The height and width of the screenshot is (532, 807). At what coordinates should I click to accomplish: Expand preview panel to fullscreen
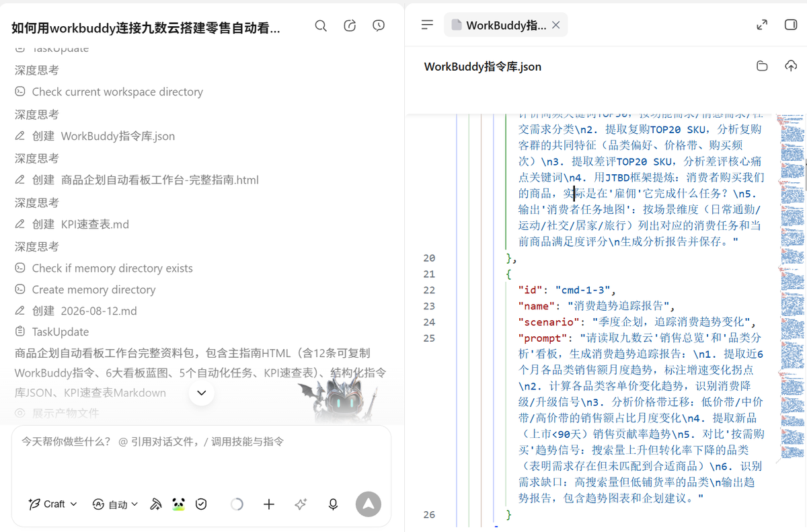click(762, 25)
